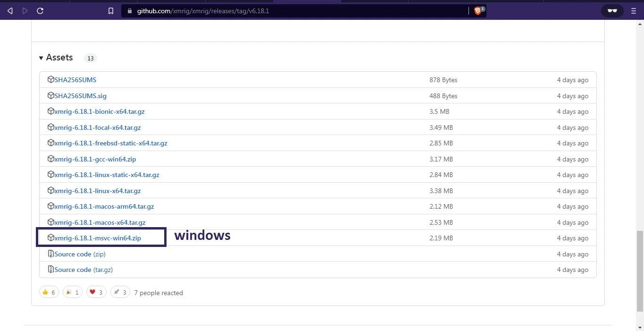The width and height of the screenshot is (644, 331).
Task: Click package icon beside linux-static tarball
Action: (x=51, y=174)
